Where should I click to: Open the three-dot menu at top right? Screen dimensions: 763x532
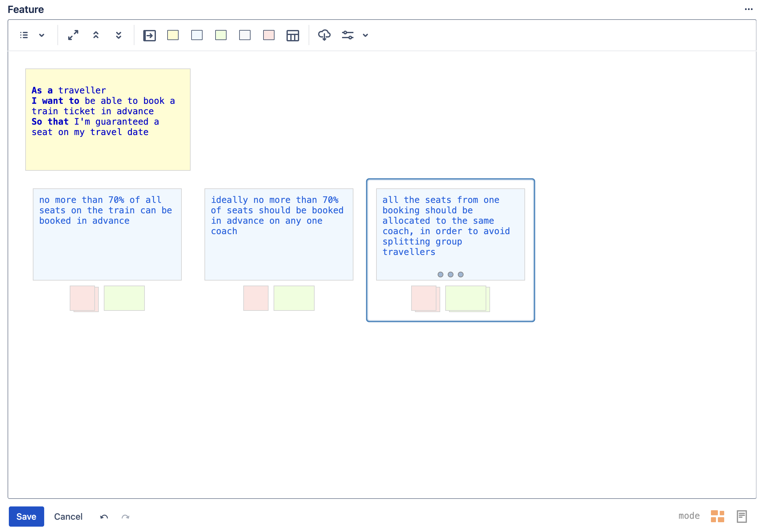749,9
